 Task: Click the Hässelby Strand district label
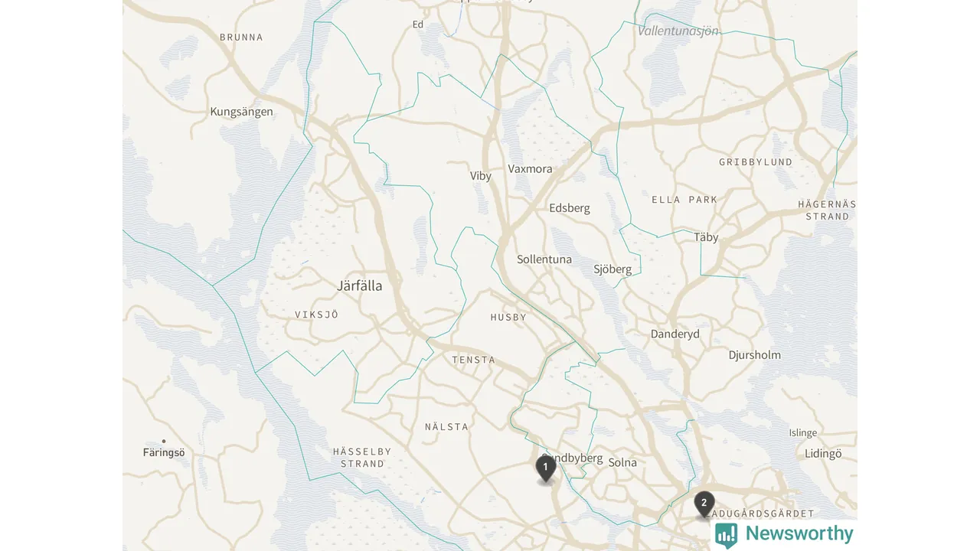point(362,458)
